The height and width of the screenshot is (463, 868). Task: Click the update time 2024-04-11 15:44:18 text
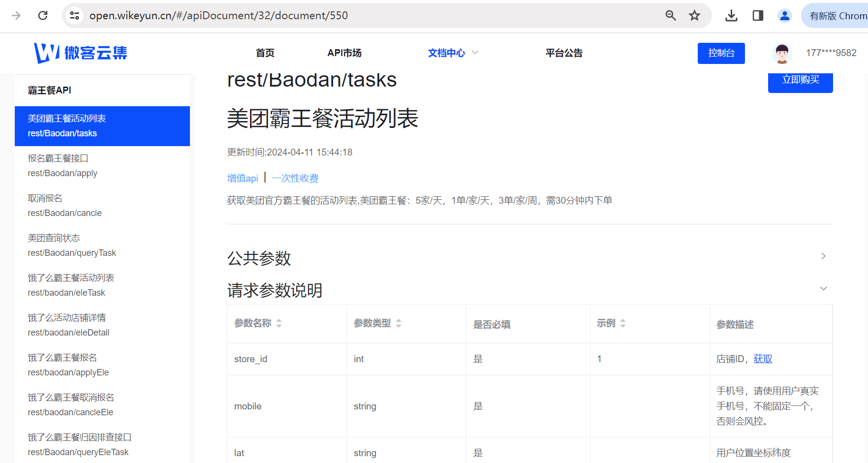(x=310, y=152)
